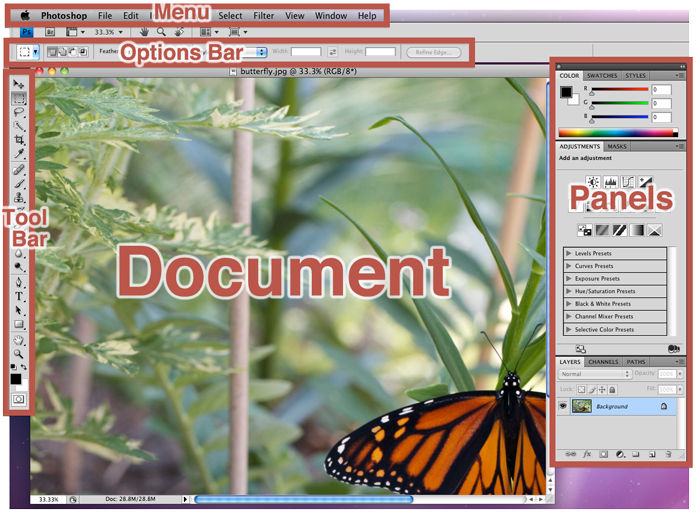Screen dimensions: 698x518
Task: Select the Clone Stamp tool
Action: coord(18,197)
